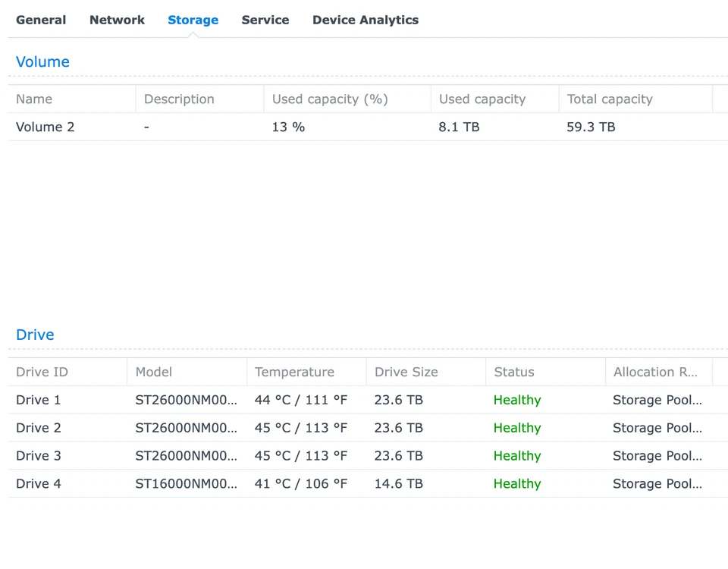Viewport: 728px width, 569px height.
Task: Sort by the Status column header
Action: (x=515, y=372)
